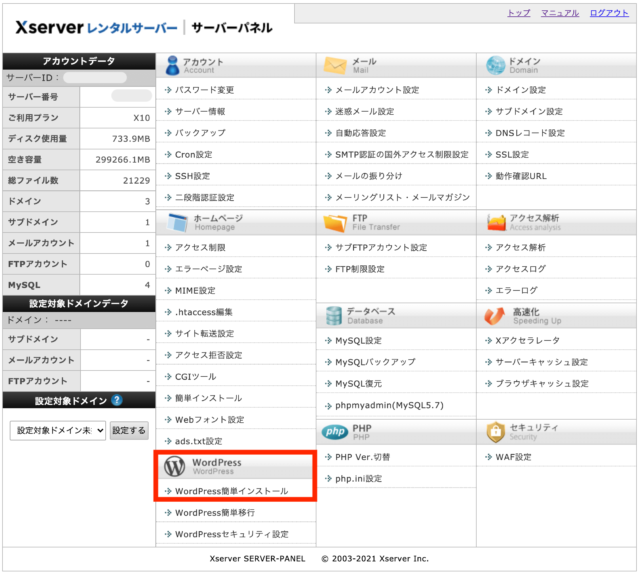This screenshot has height=574, width=640.
Task: Open Xアクセラレータ
Action: (527, 340)
